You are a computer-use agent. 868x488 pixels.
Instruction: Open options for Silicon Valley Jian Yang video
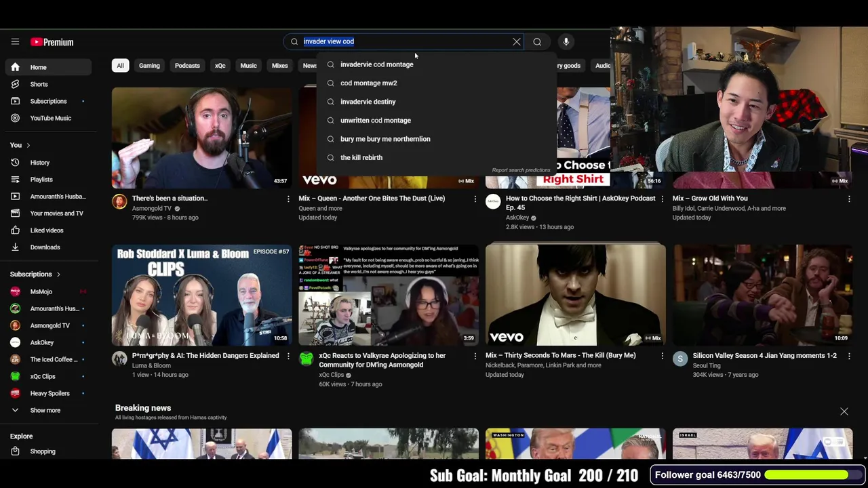click(x=849, y=356)
